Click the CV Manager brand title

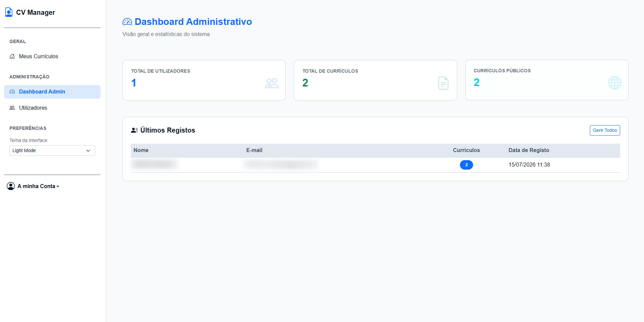click(x=35, y=12)
